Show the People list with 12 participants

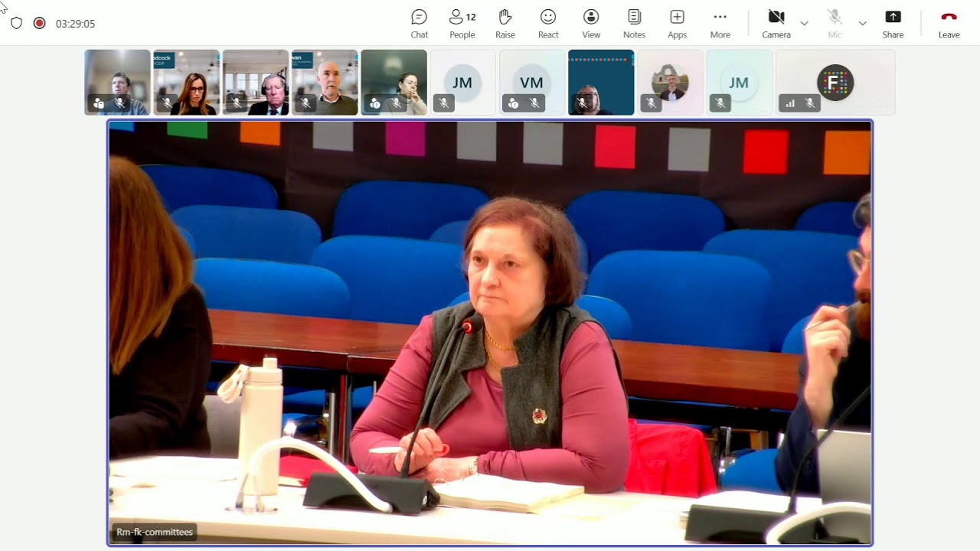(462, 24)
